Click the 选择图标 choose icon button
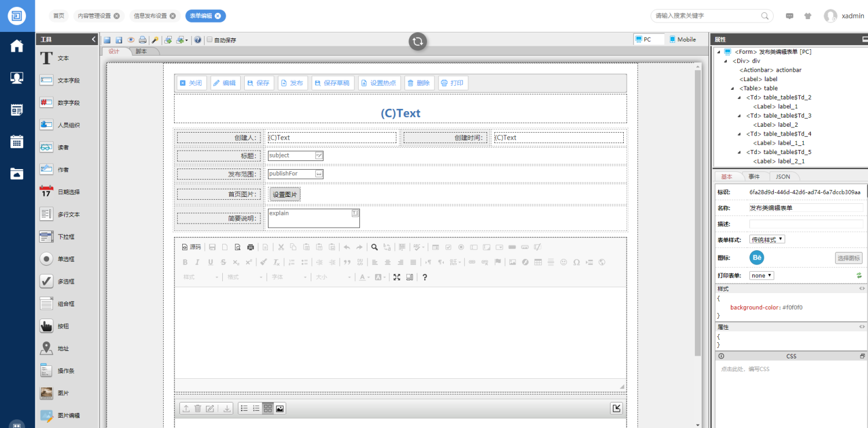The width and height of the screenshot is (868, 428). click(x=848, y=258)
